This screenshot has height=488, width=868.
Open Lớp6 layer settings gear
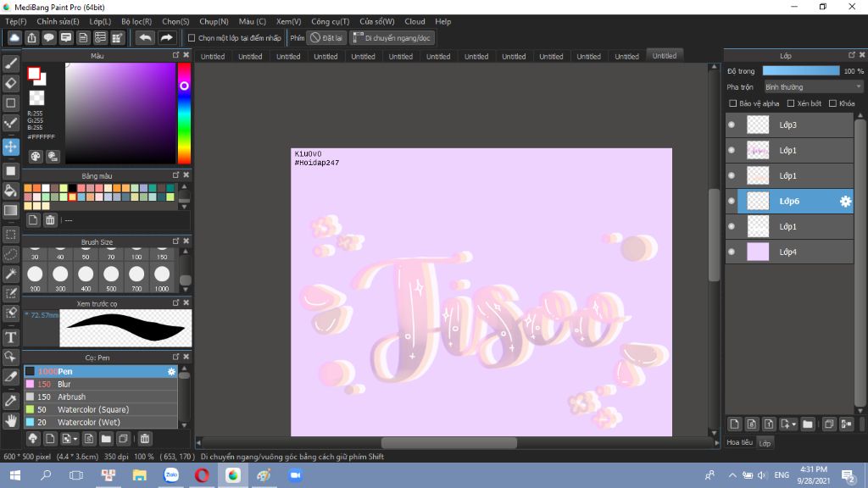[845, 202]
